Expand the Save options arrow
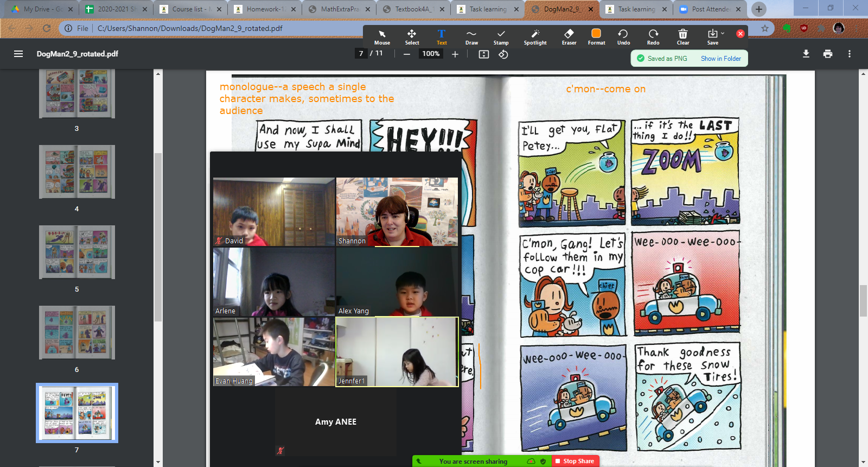 click(723, 33)
